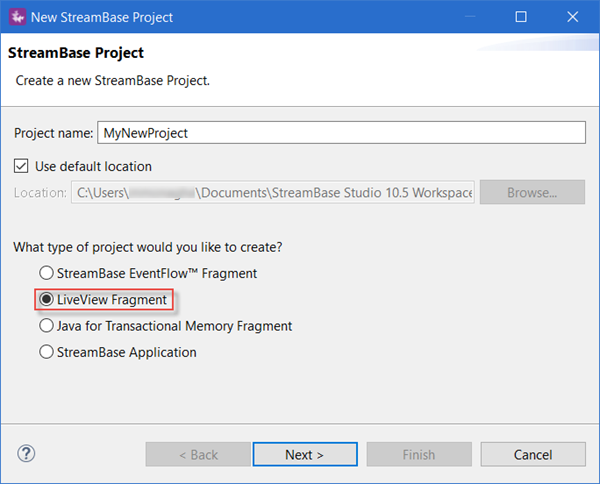
Task: Select the LiveView Fragment option
Action: pos(46,299)
